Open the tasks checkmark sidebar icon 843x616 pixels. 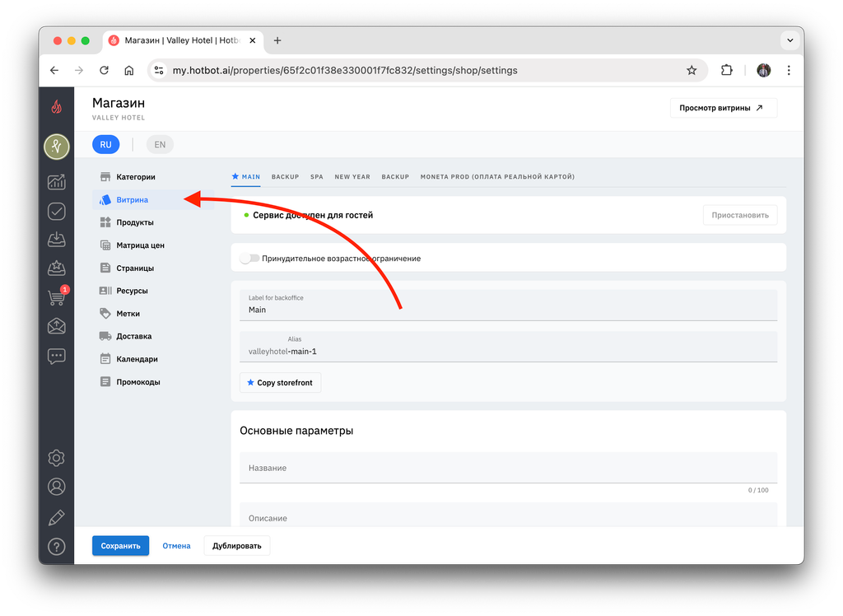(x=57, y=211)
